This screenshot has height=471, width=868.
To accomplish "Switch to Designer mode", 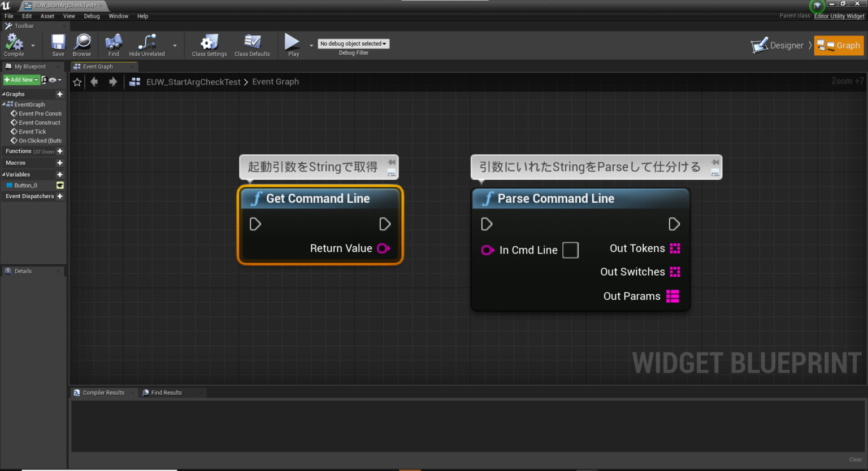I will point(778,46).
